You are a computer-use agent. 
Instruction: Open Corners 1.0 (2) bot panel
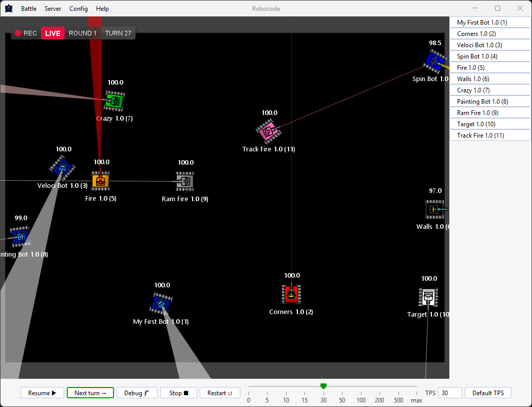(x=490, y=33)
